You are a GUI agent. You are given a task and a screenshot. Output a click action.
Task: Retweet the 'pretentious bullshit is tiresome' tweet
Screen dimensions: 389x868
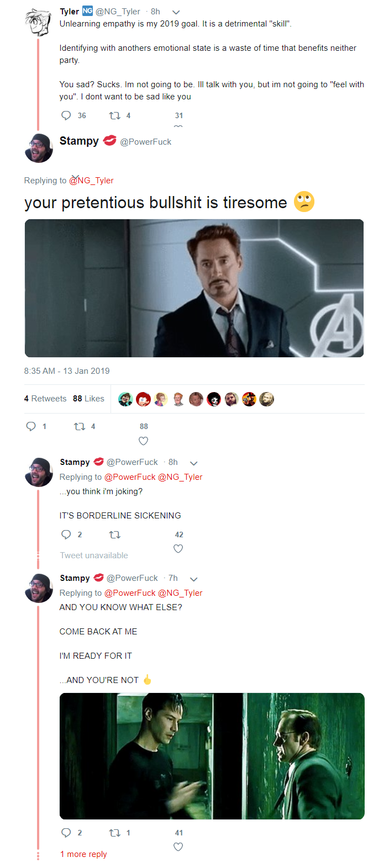point(80,426)
